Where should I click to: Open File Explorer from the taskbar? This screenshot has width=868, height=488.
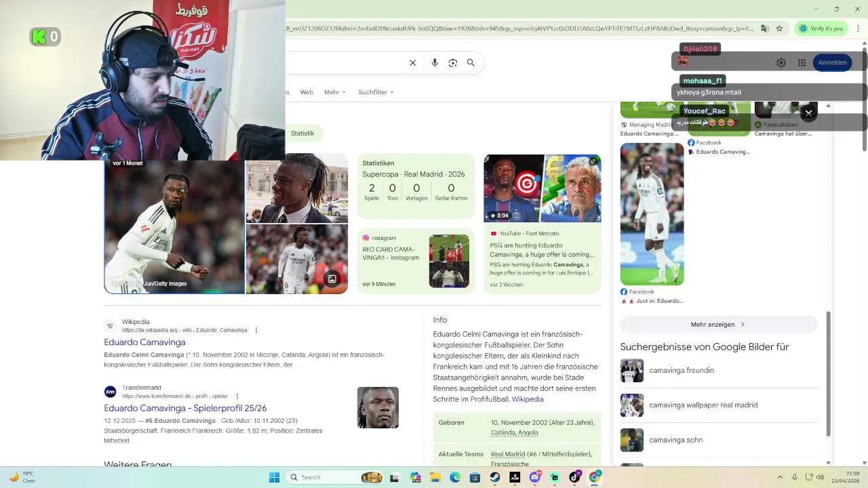[435, 477]
